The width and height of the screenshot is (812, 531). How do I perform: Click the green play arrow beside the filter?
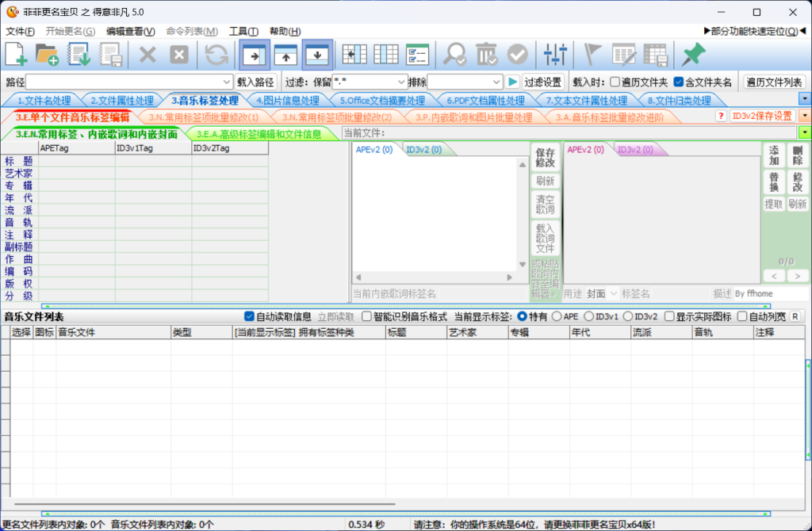513,82
